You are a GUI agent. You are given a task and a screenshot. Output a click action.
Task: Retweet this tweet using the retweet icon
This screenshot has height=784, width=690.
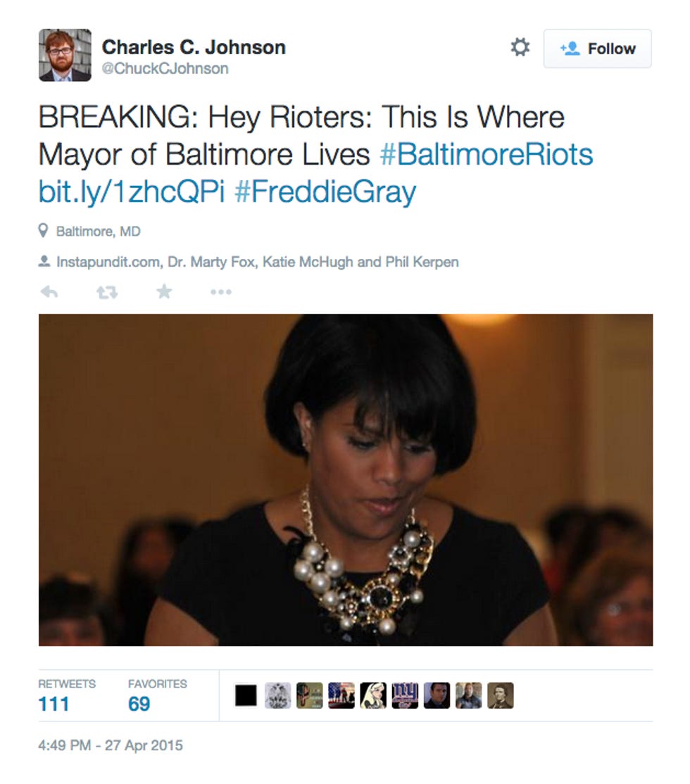107,292
